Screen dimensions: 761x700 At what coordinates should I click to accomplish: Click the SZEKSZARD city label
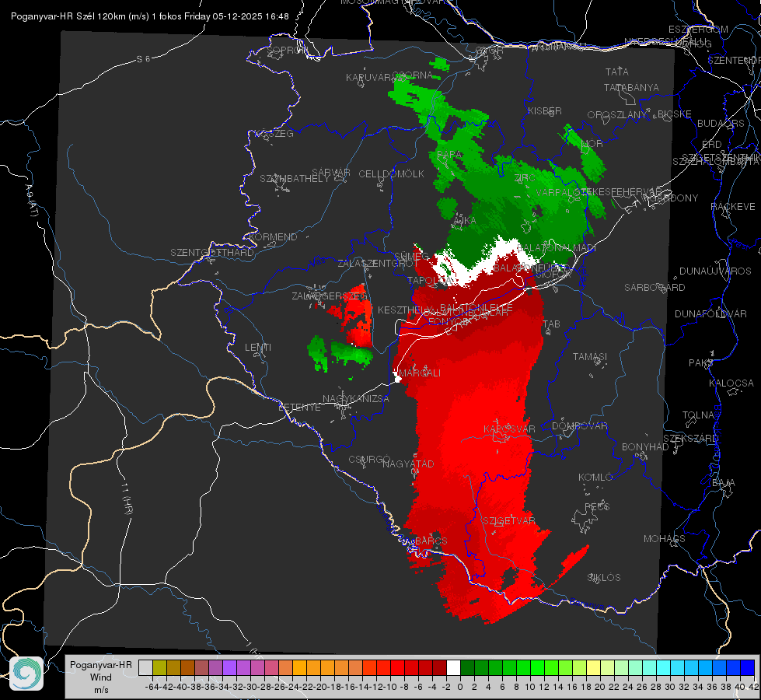pos(690,439)
